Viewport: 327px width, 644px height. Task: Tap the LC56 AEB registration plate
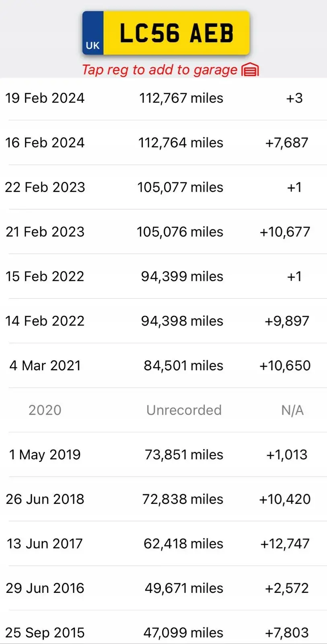[166, 33]
